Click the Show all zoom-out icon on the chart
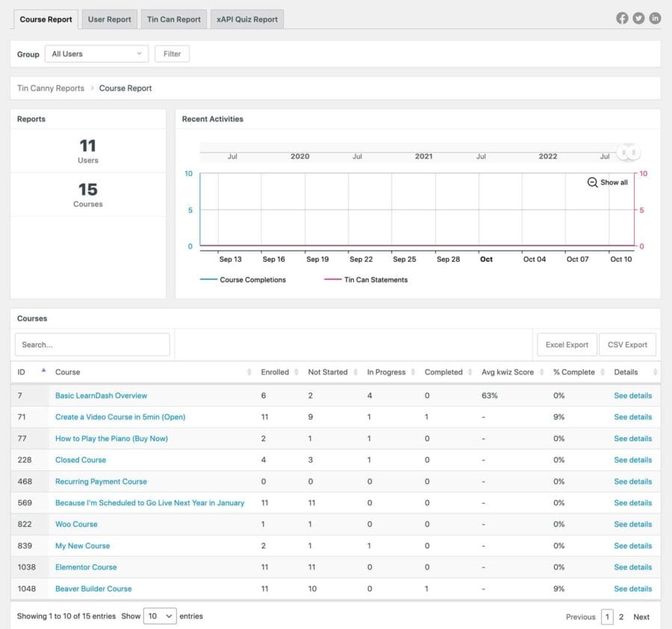Image resolution: width=672 pixels, height=629 pixels. point(593,182)
